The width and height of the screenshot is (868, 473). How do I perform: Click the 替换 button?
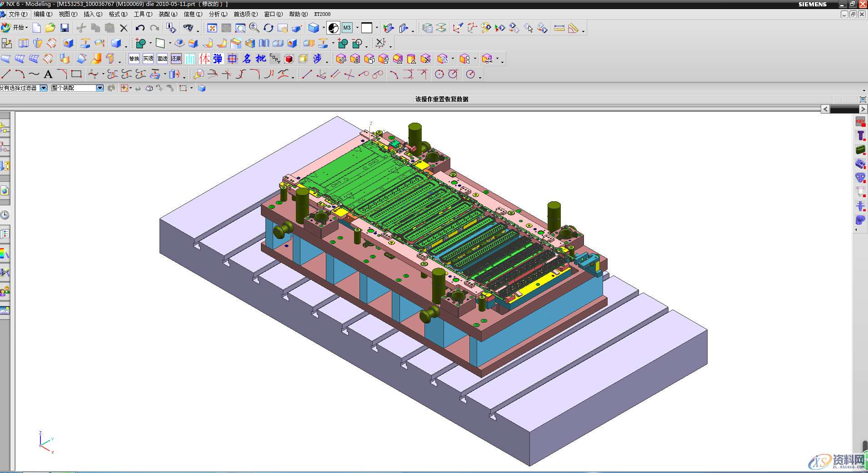click(x=134, y=59)
